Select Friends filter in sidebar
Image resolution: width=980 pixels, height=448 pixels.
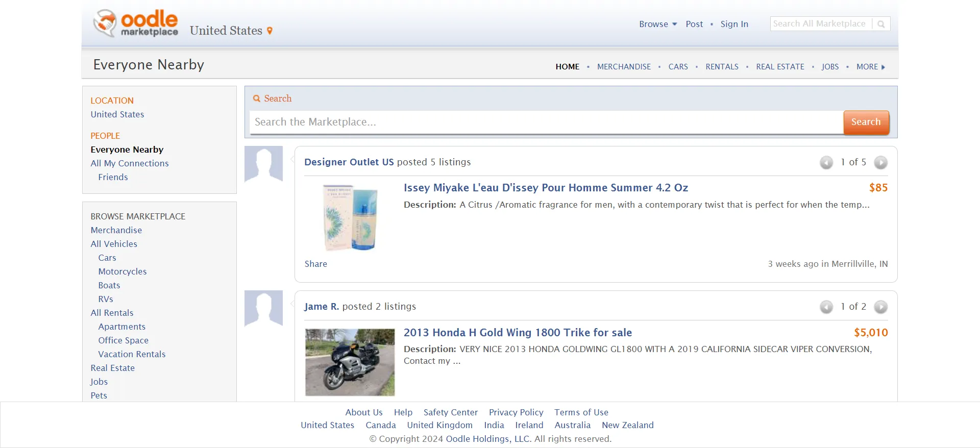[113, 178]
